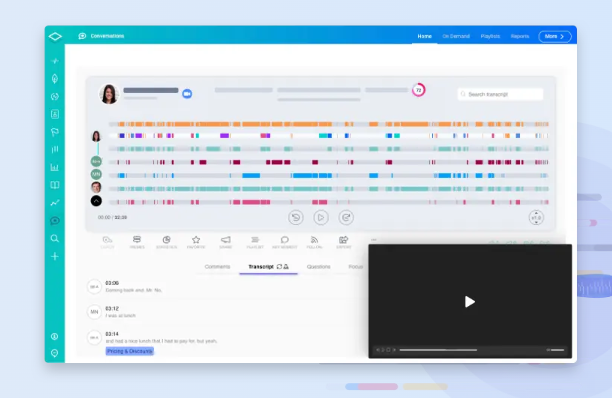612x398 pixels.
Task: Click the Pricing & Discounts tag
Action: (130, 351)
